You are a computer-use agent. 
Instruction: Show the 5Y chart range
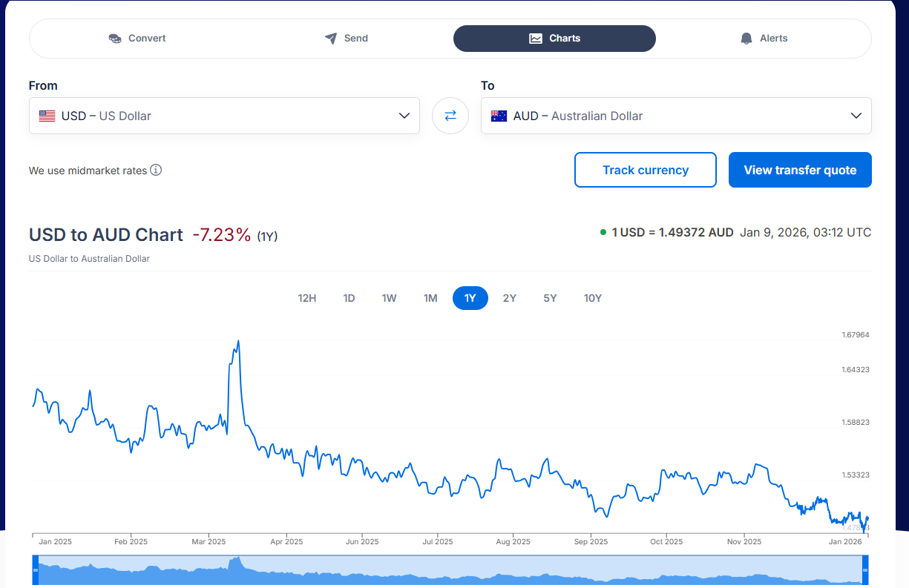click(550, 298)
